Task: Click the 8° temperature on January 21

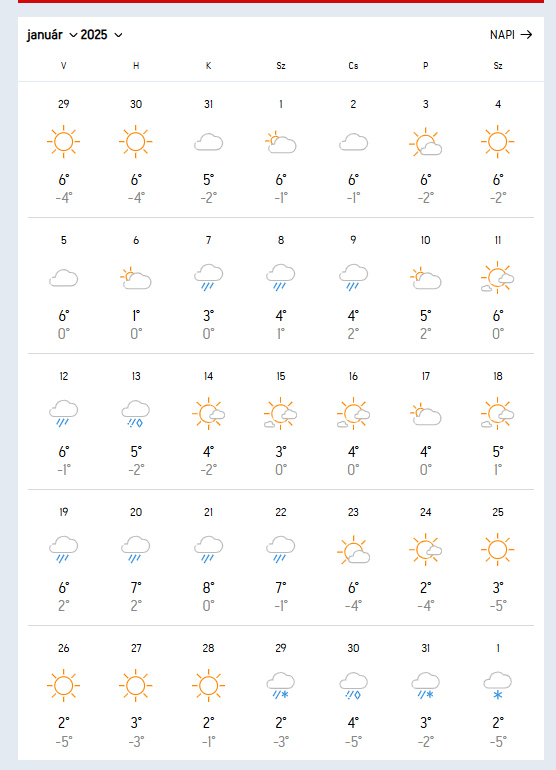Action: pyautogui.click(x=208, y=587)
